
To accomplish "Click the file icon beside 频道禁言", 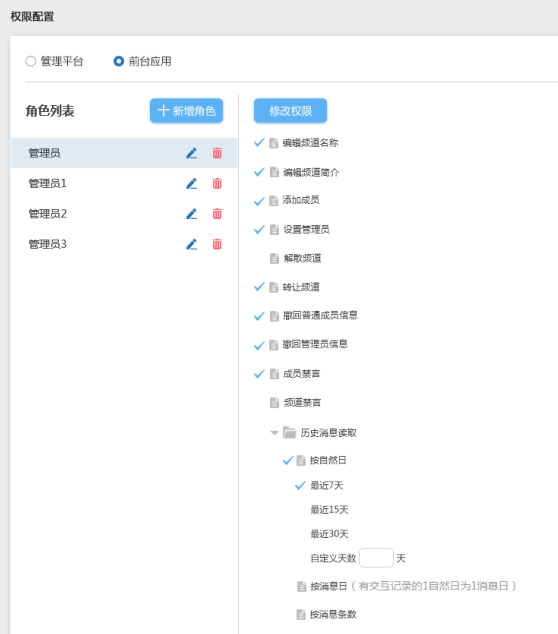I will click(274, 403).
